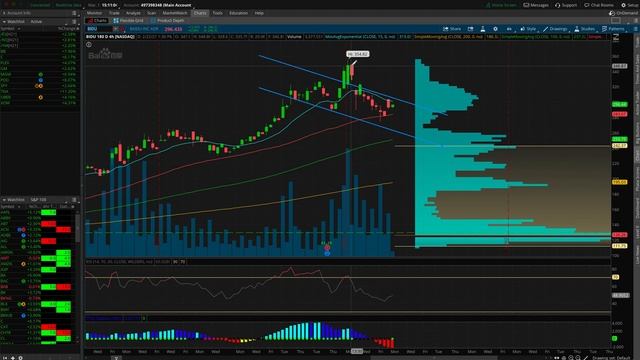The height and width of the screenshot is (360, 640).
Task: Open the Account Info gadget menu icon
Action: [74, 13]
